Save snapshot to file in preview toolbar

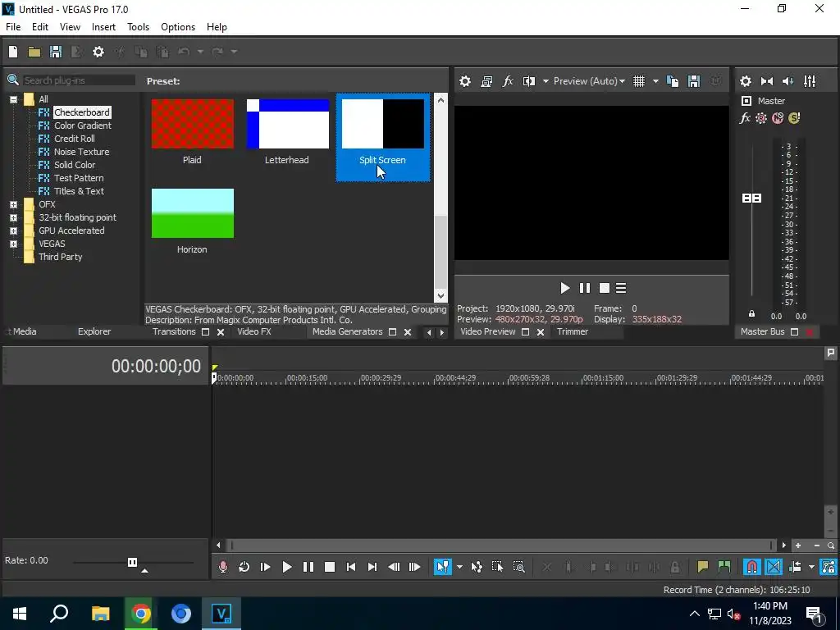[x=694, y=81]
